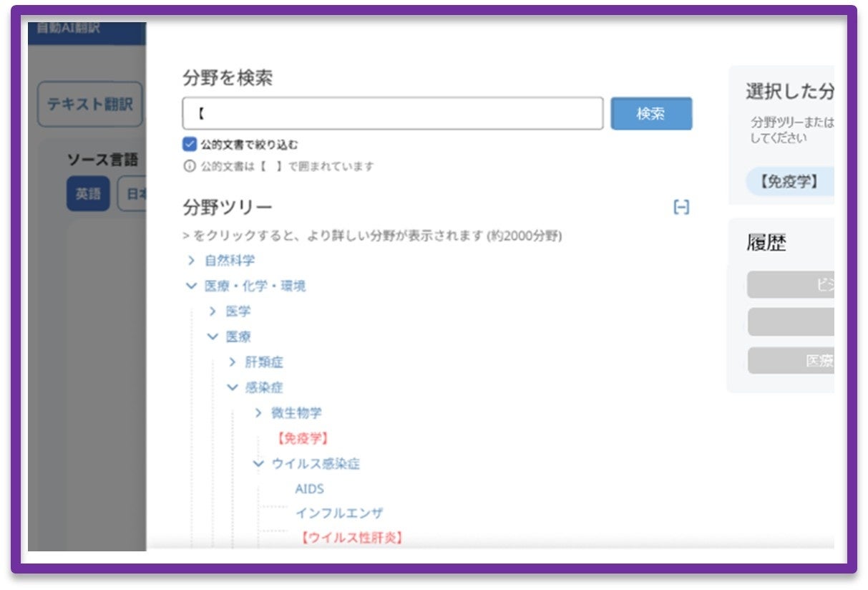Screen dimensions: 868x590
Task: Click the ウイルス感染症 label in tree
Action: [x=316, y=464]
